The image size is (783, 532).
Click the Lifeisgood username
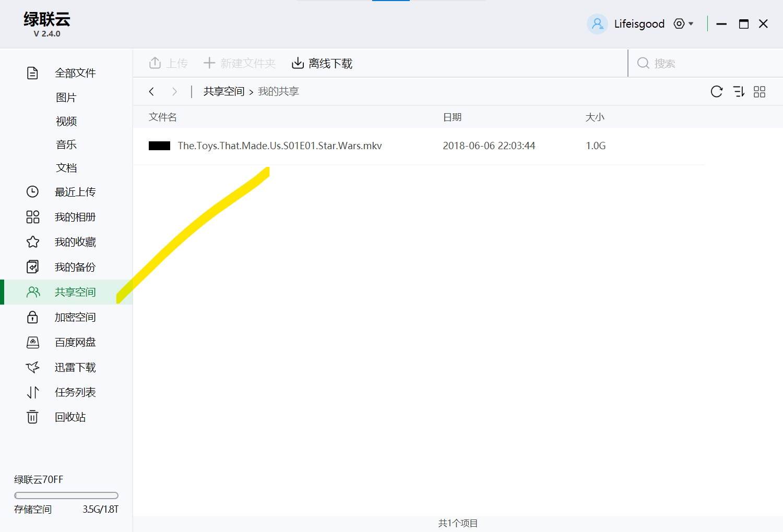point(639,24)
